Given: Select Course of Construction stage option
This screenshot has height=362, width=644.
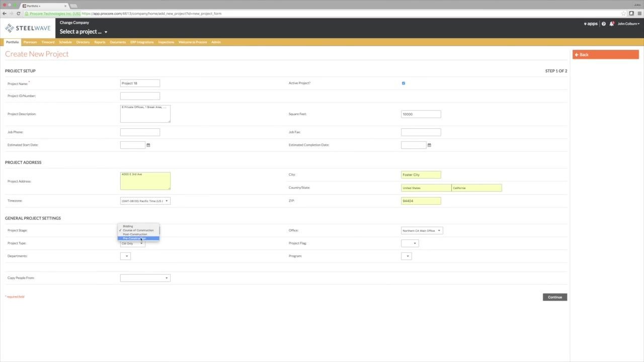Looking at the screenshot, I should click(x=138, y=230).
